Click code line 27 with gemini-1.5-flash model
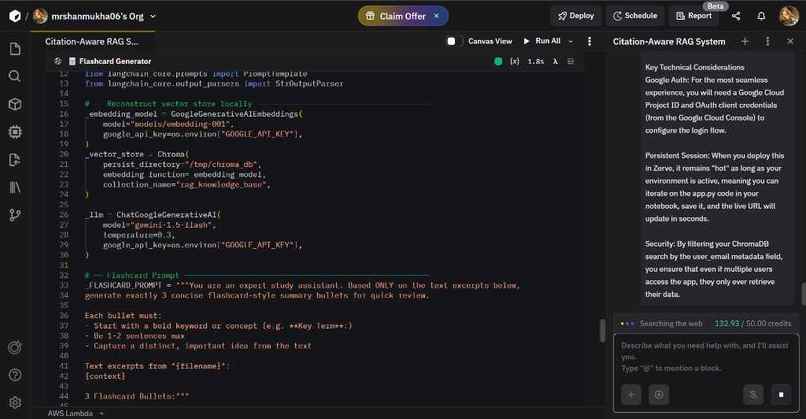 click(x=159, y=225)
